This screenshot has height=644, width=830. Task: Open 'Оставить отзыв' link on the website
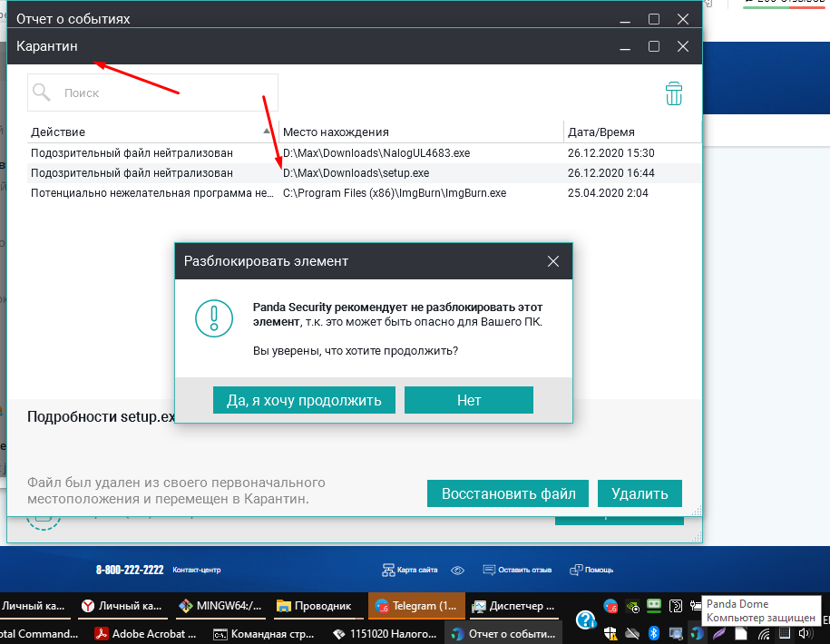point(517,570)
